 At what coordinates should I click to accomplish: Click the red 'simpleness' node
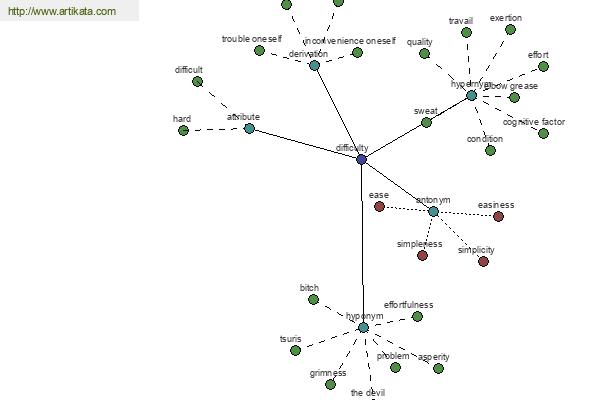(422, 255)
